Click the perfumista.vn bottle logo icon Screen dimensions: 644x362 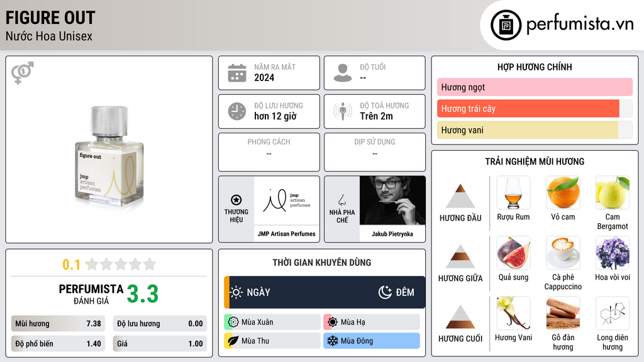click(506, 25)
